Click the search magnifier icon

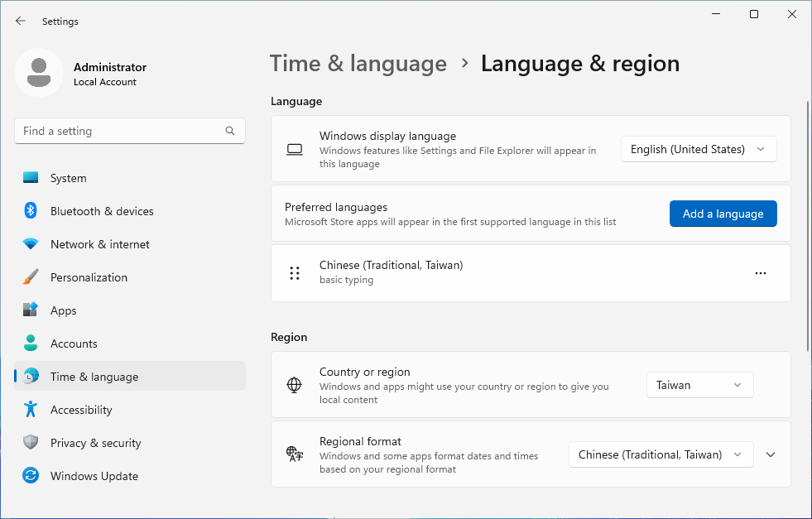(230, 131)
